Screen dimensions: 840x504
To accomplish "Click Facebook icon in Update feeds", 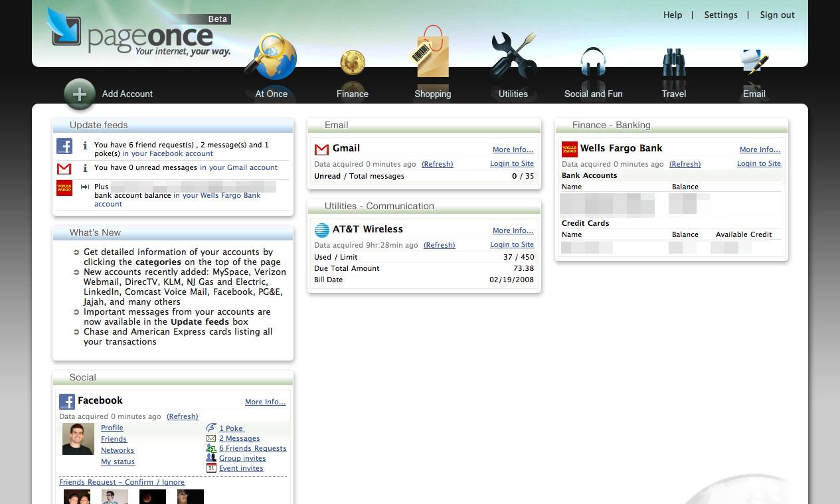I will [64, 146].
